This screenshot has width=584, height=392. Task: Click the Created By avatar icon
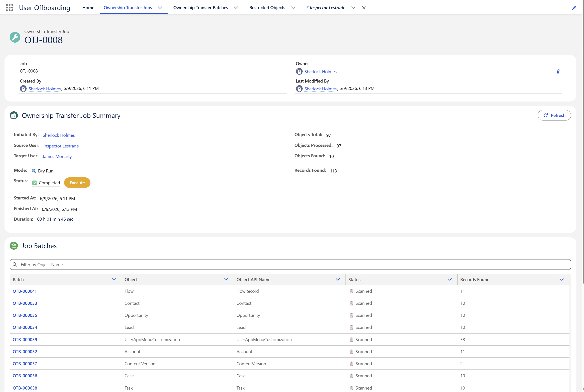(23, 89)
